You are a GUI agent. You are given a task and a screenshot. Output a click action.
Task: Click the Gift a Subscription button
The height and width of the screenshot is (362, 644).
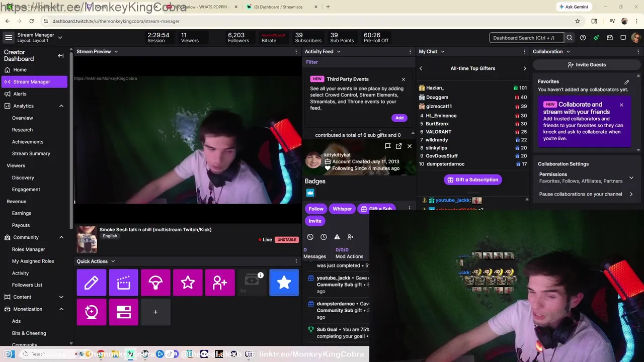pyautogui.click(x=472, y=179)
